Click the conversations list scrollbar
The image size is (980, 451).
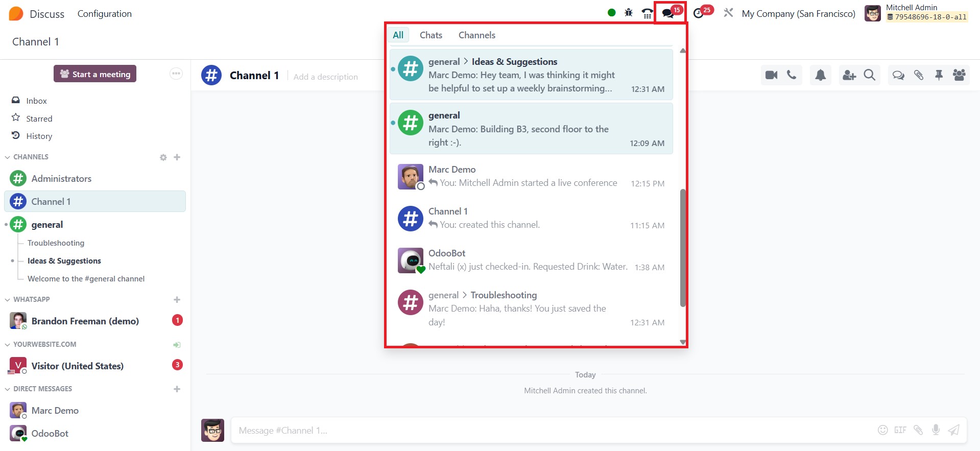coord(683,248)
